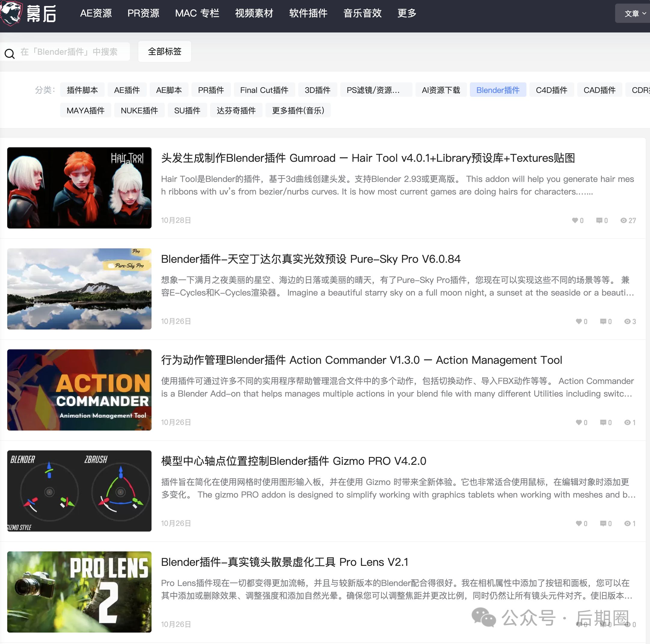Select the AE插件 category
This screenshot has height=644, width=650.
click(x=127, y=90)
